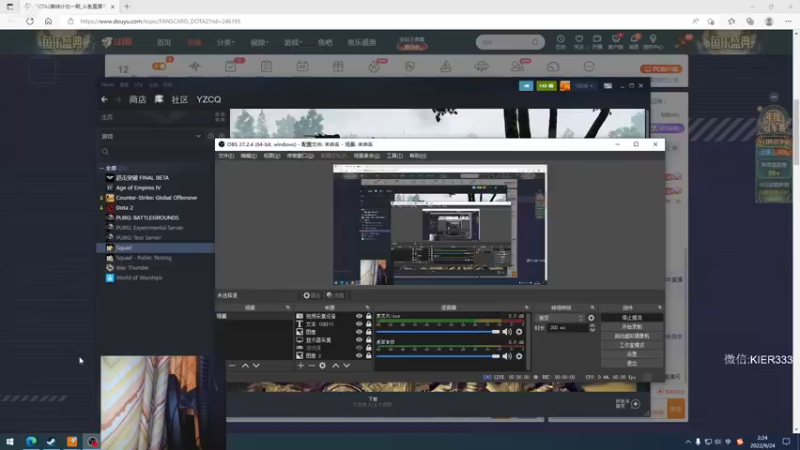Click 停止推流 button in OBS

(632, 317)
